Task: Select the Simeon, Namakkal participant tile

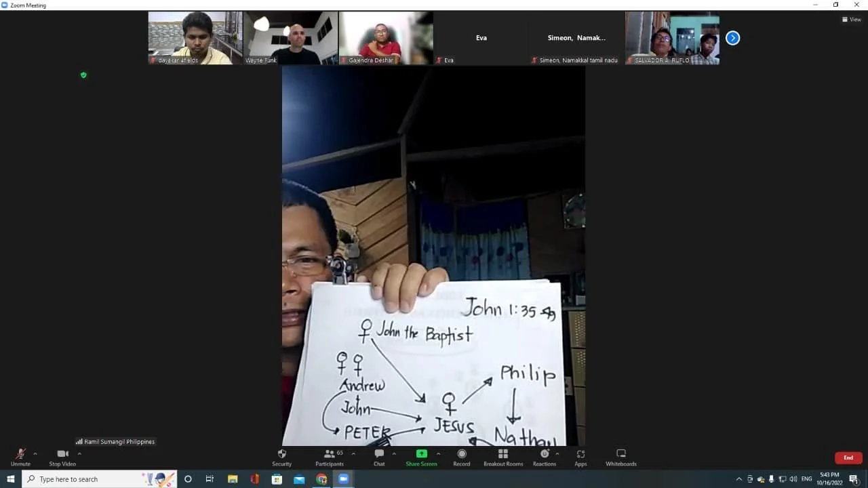Action: (x=576, y=38)
